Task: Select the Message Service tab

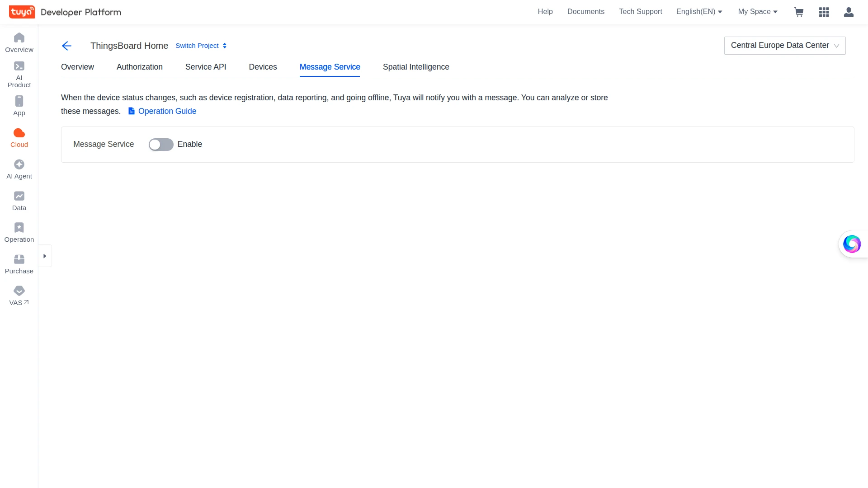Action: point(330,67)
